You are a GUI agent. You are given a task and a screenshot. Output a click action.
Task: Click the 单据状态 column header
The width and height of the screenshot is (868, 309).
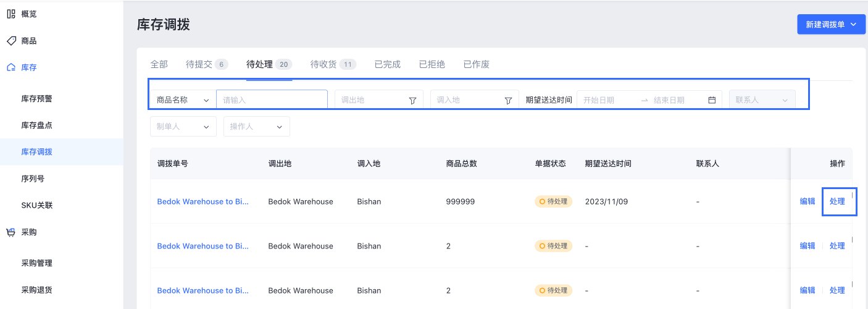point(551,164)
